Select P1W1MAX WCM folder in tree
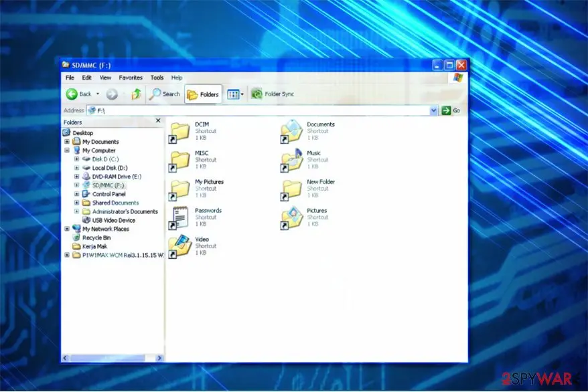The height and width of the screenshot is (392, 588). pyautogui.click(x=123, y=255)
